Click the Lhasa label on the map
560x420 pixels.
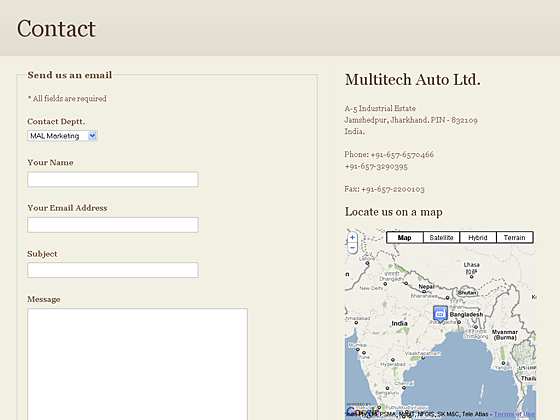(x=471, y=265)
